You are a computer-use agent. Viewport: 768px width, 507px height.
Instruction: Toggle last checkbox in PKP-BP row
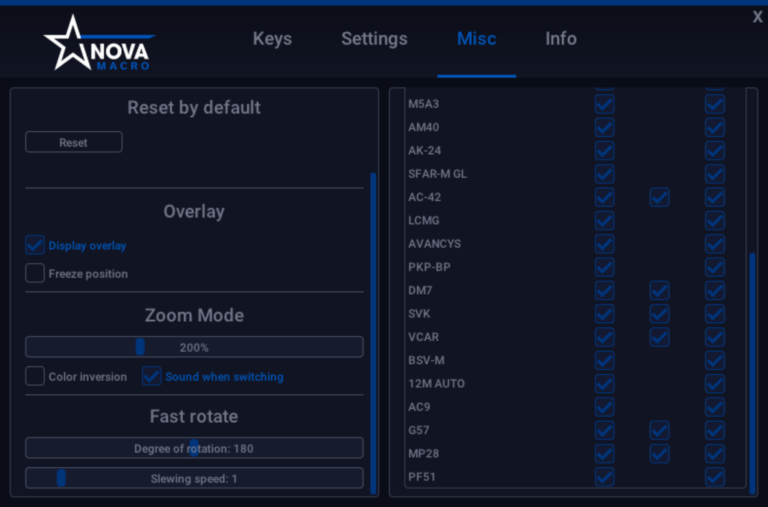pos(715,267)
